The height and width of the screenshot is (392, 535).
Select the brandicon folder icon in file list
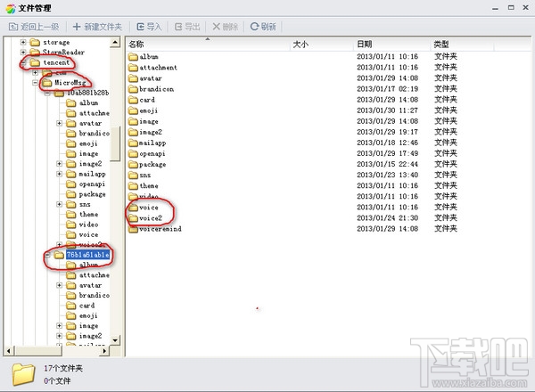(133, 89)
